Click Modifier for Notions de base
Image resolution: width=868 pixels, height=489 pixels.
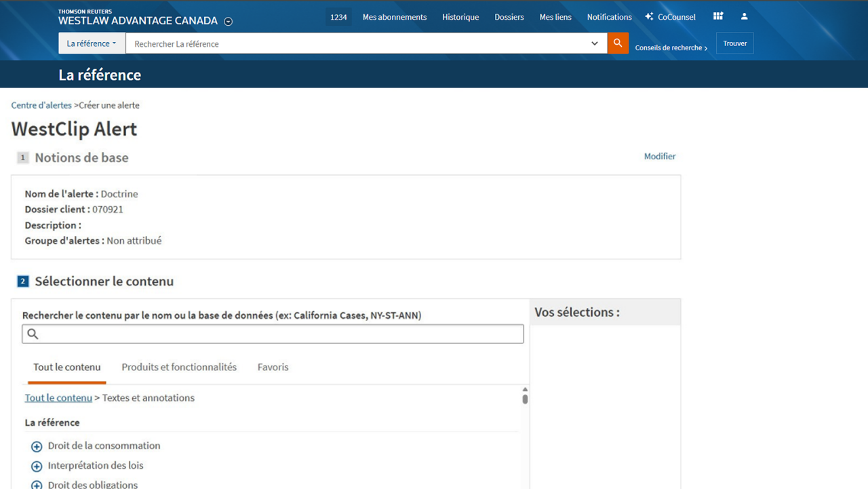click(659, 157)
